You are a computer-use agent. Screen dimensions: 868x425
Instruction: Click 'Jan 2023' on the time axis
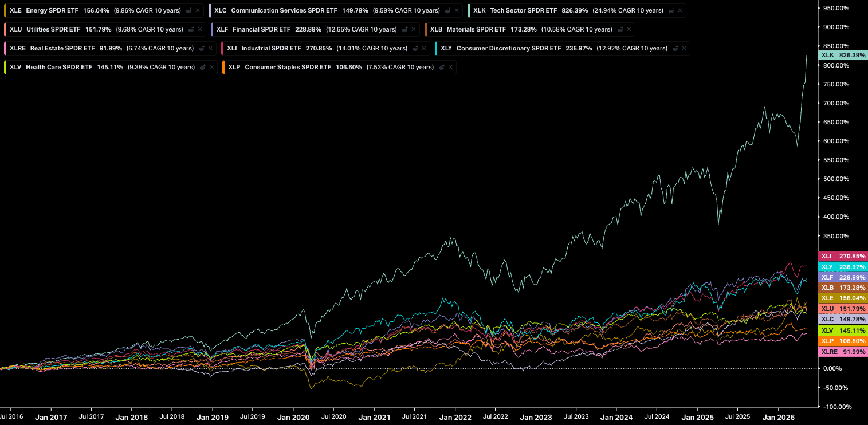(536, 417)
